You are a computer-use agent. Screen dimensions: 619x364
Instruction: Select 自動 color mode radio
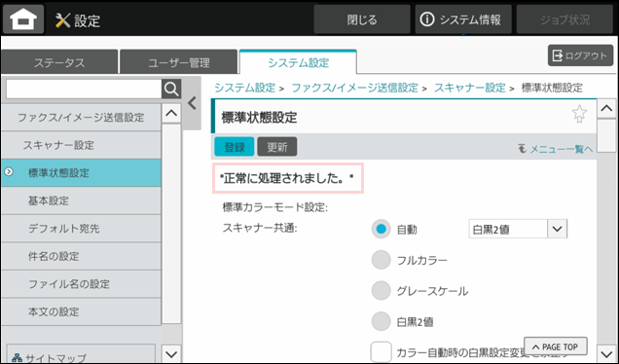click(x=381, y=229)
